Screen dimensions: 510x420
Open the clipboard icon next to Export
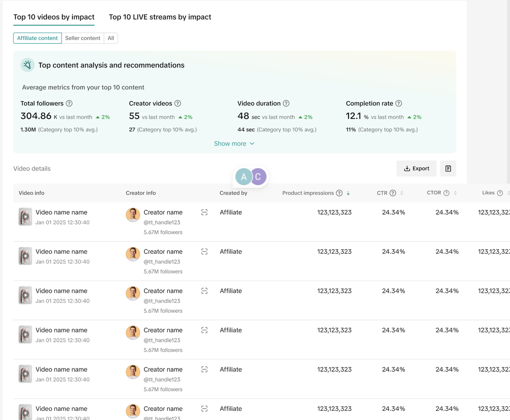coord(448,169)
